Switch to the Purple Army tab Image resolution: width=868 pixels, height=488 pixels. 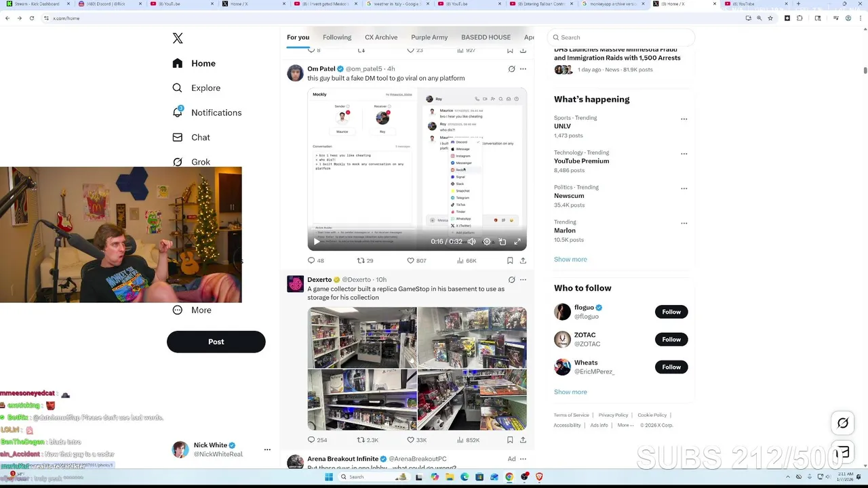(429, 37)
